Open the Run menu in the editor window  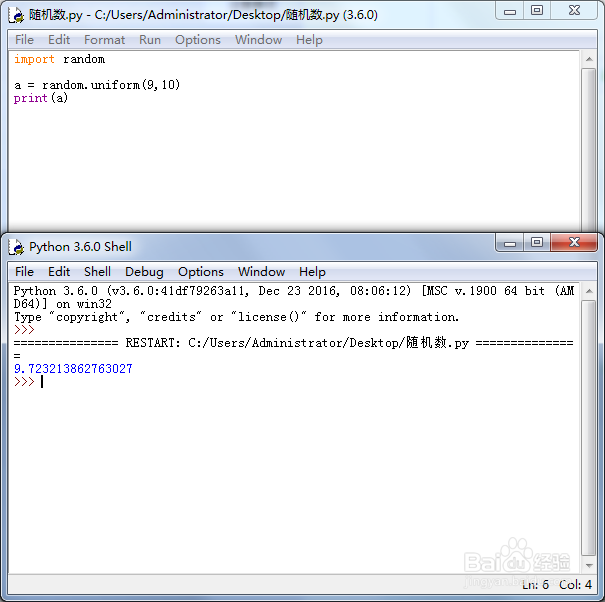coord(150,40)
